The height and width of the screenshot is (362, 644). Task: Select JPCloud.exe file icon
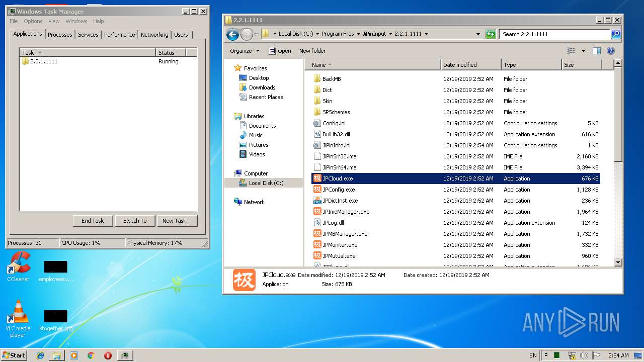[x=317, y=178]
